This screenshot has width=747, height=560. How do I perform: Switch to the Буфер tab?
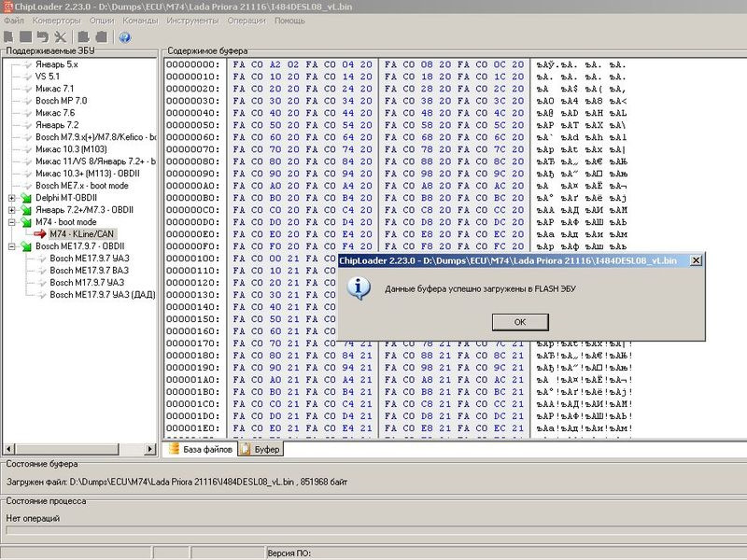coord(261,449)
